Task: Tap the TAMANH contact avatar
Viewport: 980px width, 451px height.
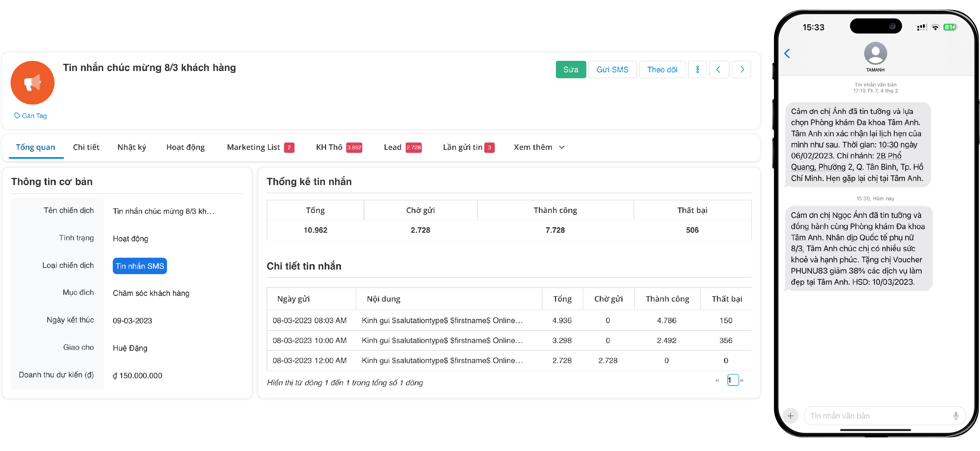Action: 875,54
